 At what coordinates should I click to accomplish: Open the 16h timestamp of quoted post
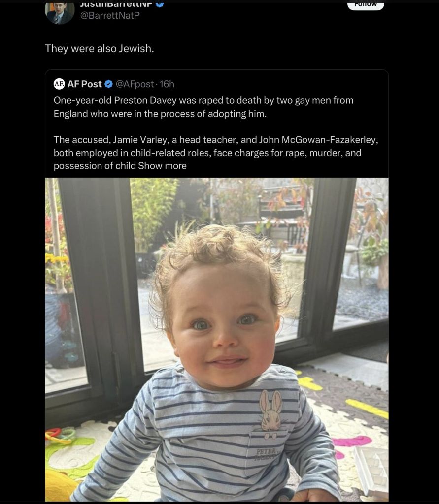pos(167,84)
